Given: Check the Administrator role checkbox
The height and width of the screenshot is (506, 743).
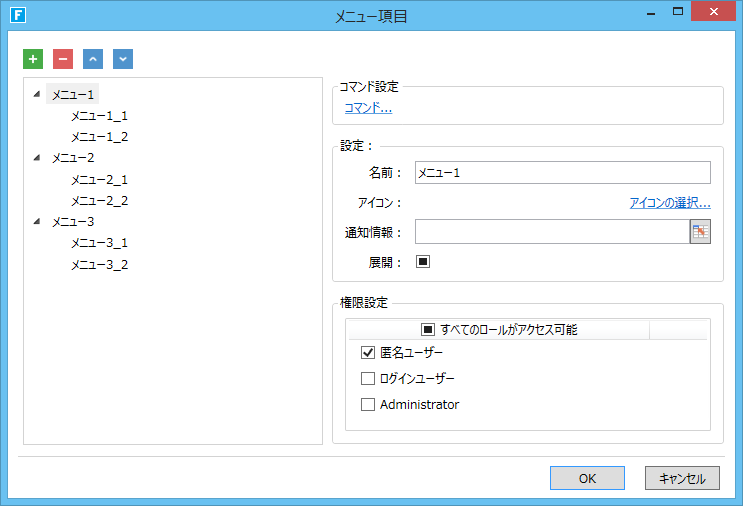Looking at the screenshot, I should point(368,405).
